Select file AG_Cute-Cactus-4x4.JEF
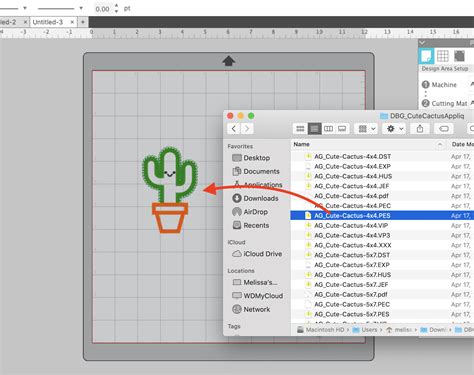474x375 pixels. point(352,186)
